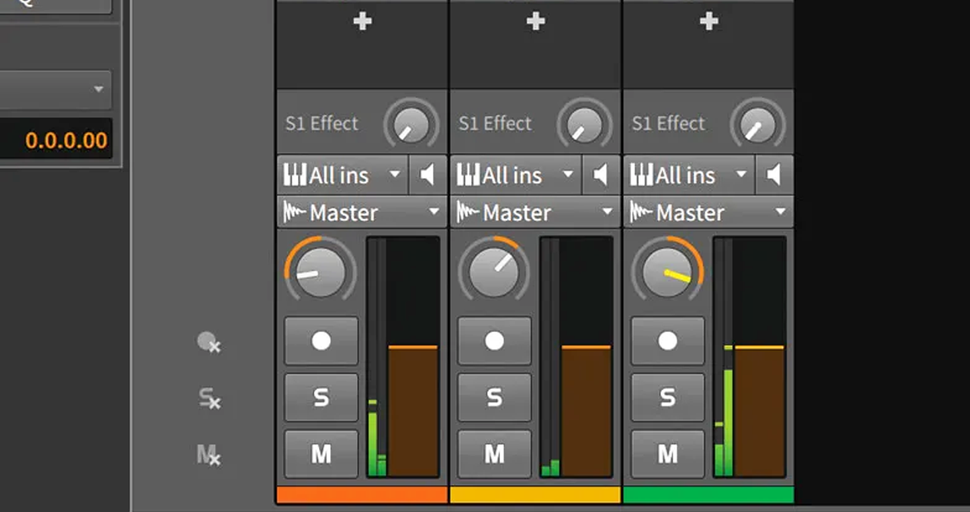This screenshot has width=970, height=512.
Task: Solo the yellow track
Action: click(x=494, y=397)
